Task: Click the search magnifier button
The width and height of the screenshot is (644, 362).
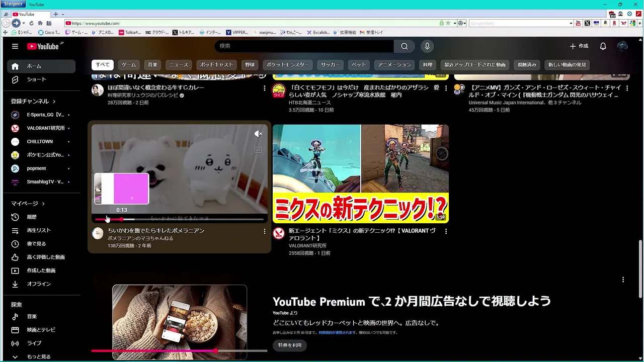Action: [405, 46]
